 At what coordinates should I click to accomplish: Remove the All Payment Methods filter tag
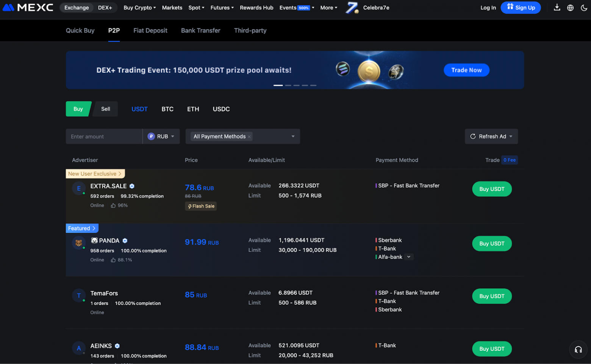pyautogui.click(x=249, y=137)
